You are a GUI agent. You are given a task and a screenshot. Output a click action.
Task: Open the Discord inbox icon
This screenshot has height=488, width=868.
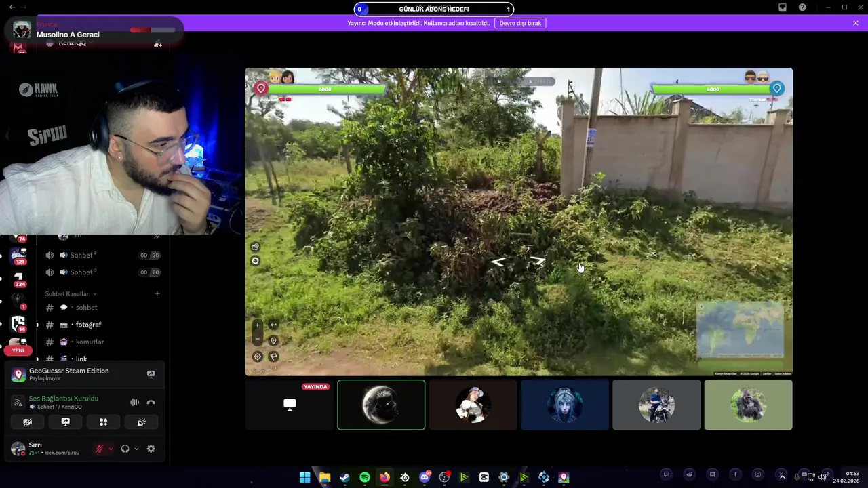click(783, 7)
